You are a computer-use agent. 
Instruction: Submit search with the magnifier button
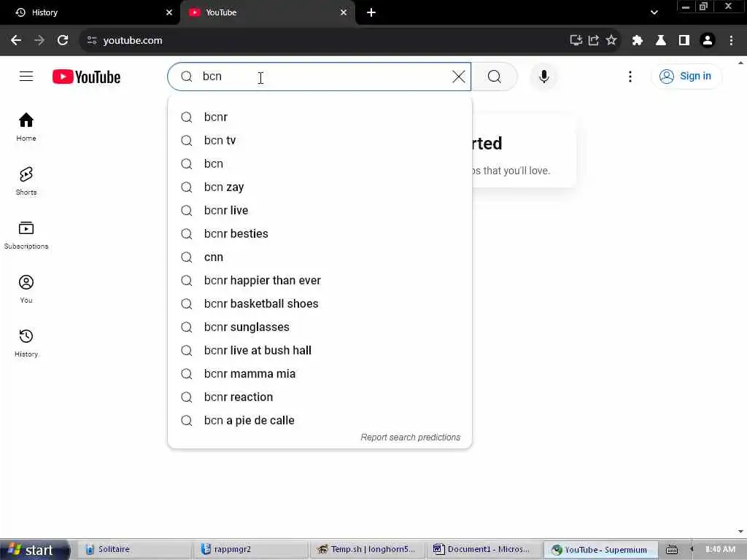tap(494, 76)
